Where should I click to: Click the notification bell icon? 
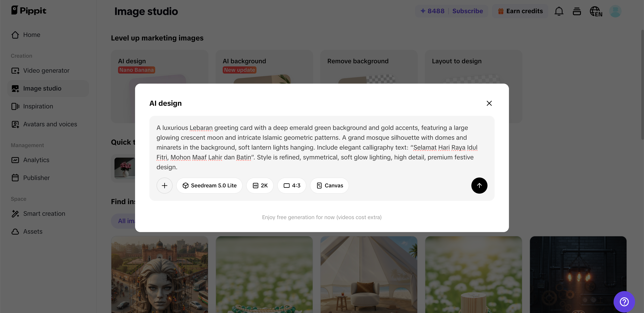click(559, 11)
